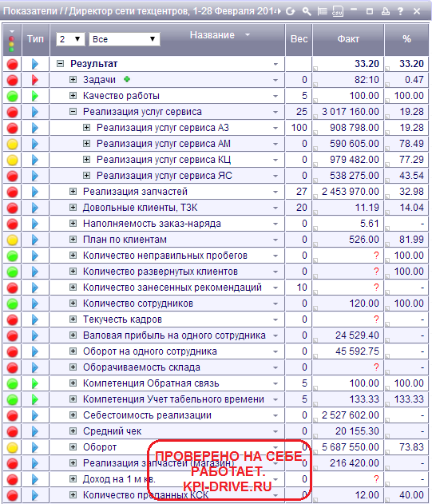Open the Все filter dropdown
The width and height of the screenshot is (432, 504).
click(x=124, y=39)
